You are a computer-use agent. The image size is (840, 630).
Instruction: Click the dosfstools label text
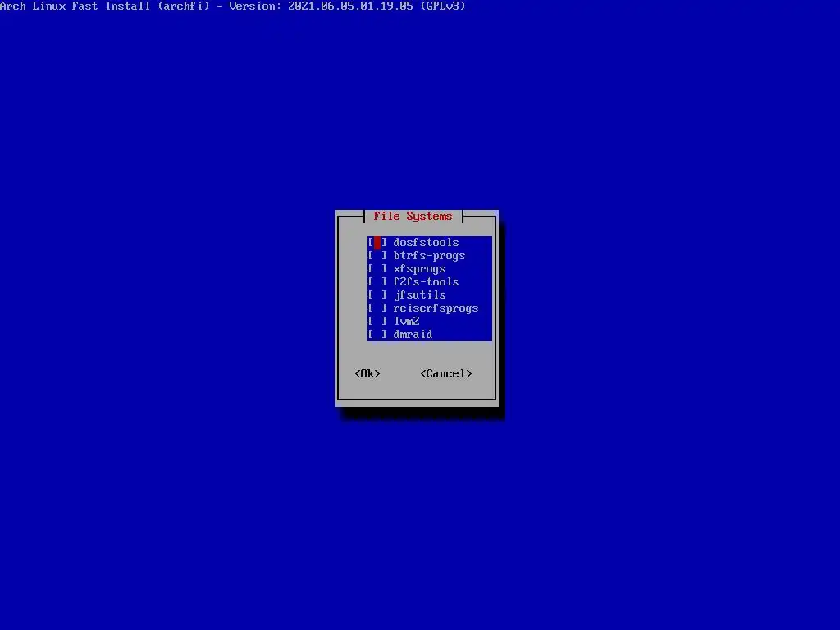426,243
